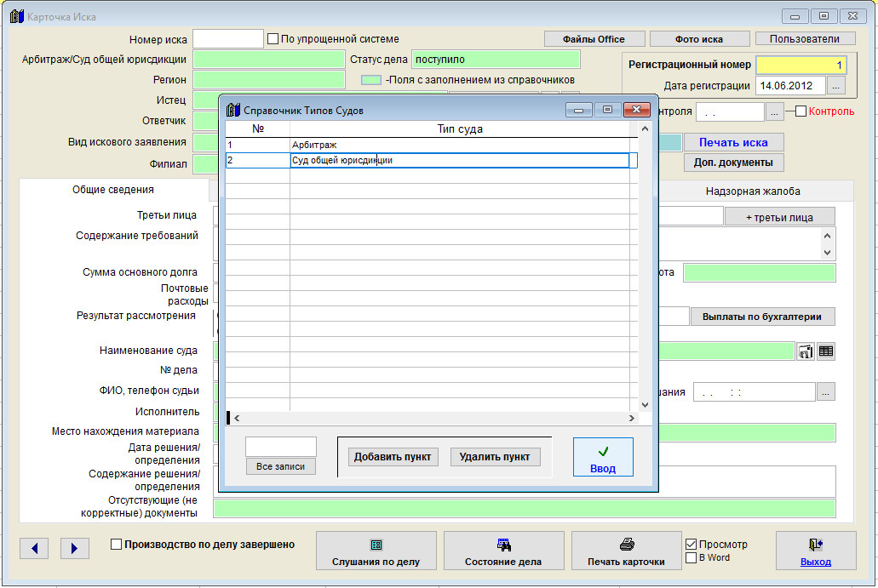The width and height of the screenshot is (878, 588).
Task: Open court directory icon beside Наименование суда
Action: point(806,351)
